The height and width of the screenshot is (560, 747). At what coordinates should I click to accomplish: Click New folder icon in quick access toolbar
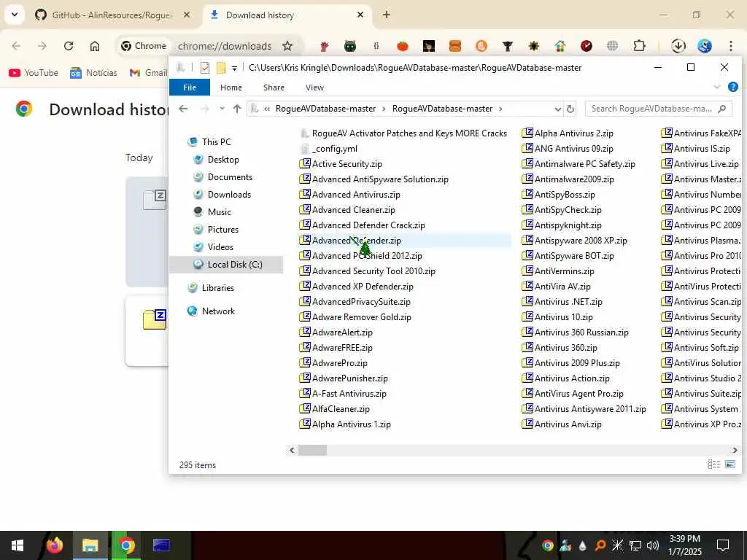click(x=221, y=68)
